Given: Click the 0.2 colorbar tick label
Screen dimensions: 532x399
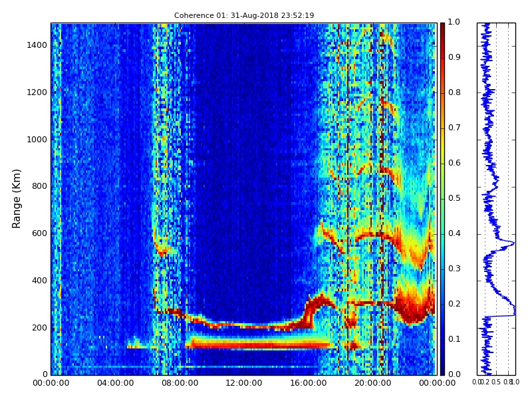Looking at the screenshot, I should coord(454,304).
